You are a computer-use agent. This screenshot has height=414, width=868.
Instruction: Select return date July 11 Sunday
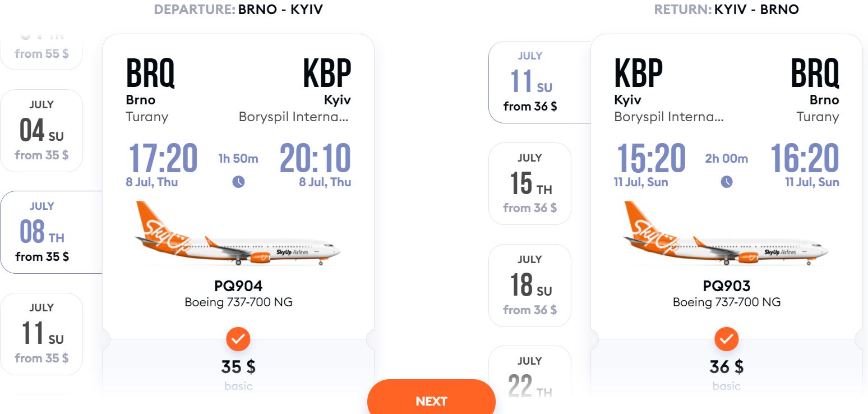530,82
